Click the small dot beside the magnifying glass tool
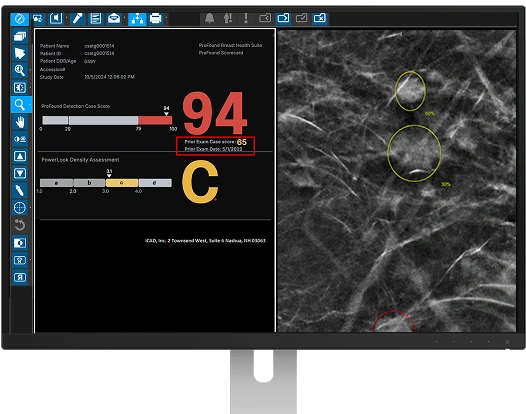This screenshot has width=526, height=414. 31,105
